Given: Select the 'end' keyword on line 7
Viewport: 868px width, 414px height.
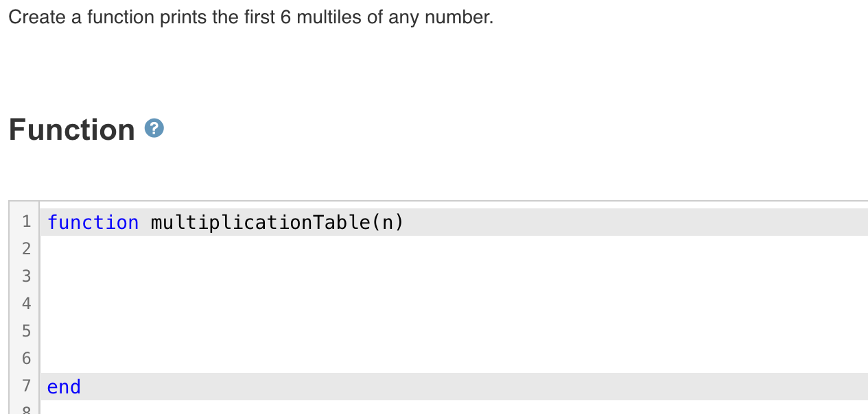Looking at the screenshot, I should click(63, 387).
